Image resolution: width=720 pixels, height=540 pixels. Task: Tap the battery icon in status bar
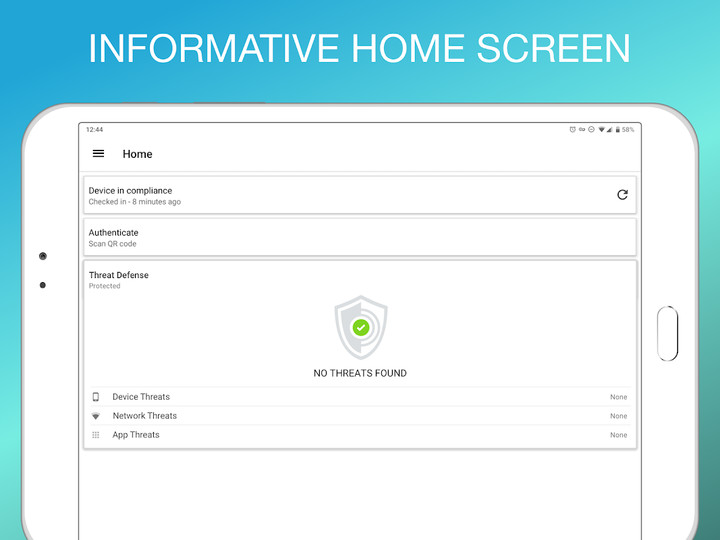(618, 130)
